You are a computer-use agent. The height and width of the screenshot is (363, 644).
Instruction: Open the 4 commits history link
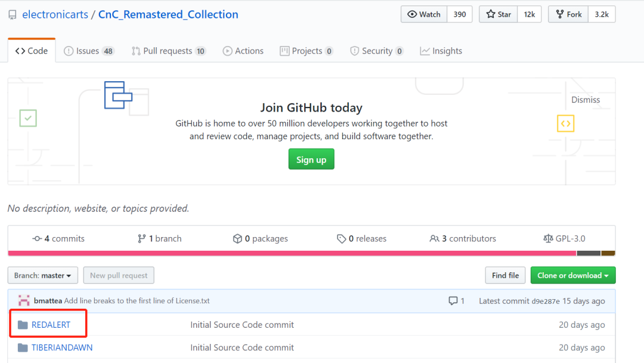pyautogui.click(x=58, y=239)
